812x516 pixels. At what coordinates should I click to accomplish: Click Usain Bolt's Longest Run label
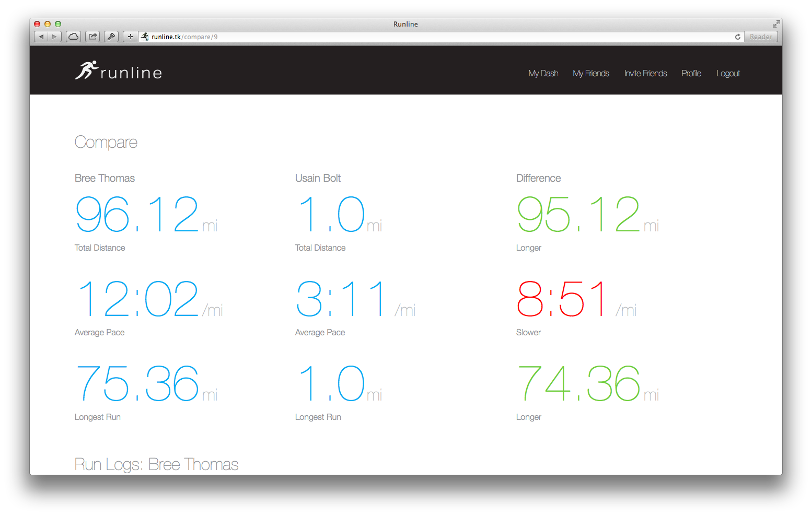(x=318, y=417)
